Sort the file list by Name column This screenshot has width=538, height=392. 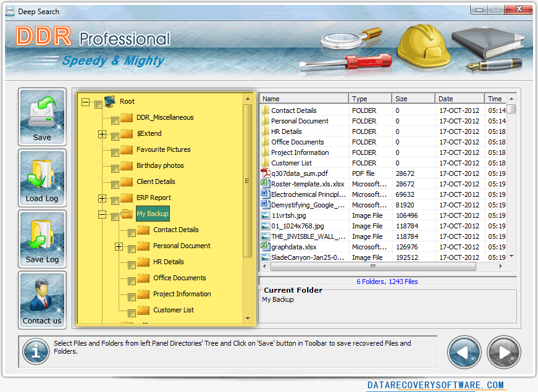(304, 99)
